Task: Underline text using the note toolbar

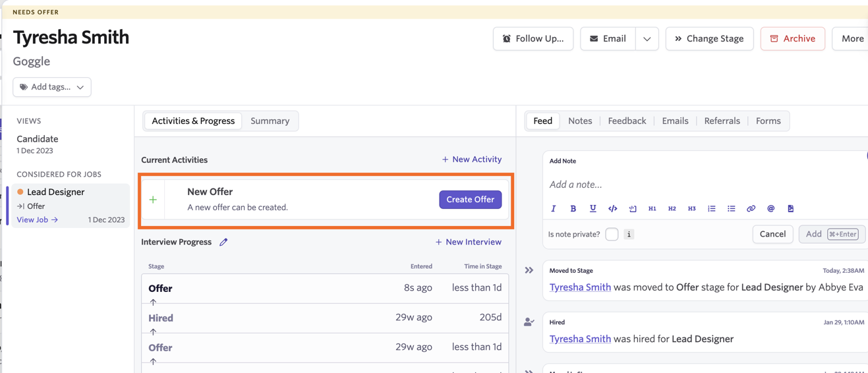Action: coord(593,209)
